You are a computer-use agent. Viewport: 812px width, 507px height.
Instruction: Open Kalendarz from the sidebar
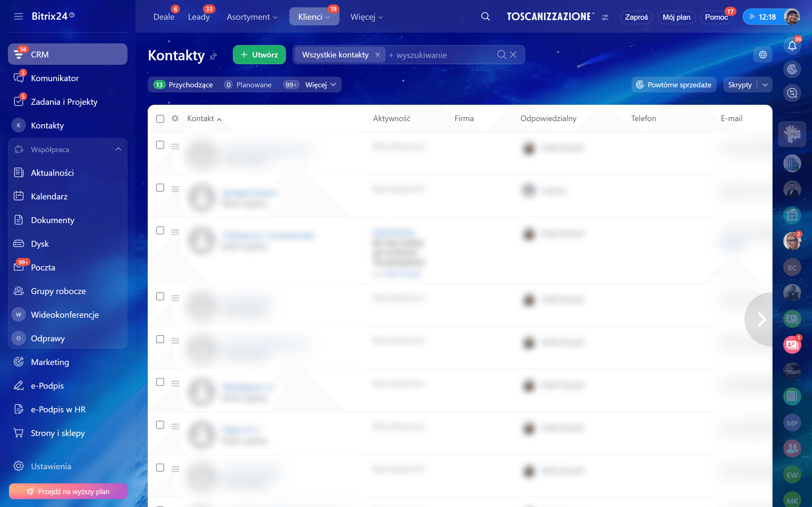tap(49, 196)
